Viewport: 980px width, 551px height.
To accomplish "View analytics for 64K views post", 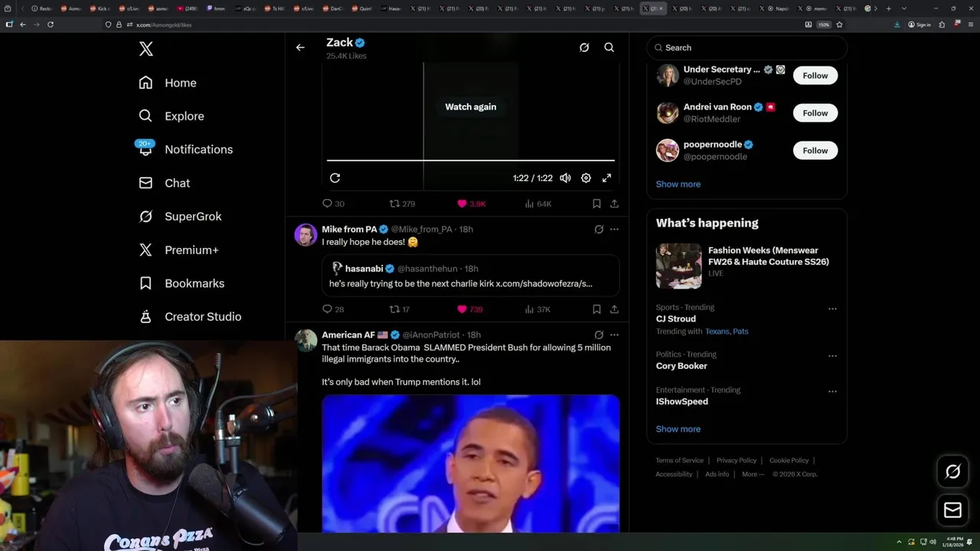I will [x=537, y=204].
